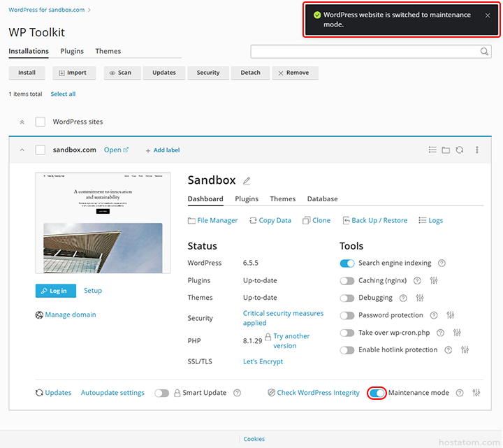The width and height of the screenshot is (503, 448).
Task: Open the kebab menu for sandbox.com
Action: (x=477, y=150)
